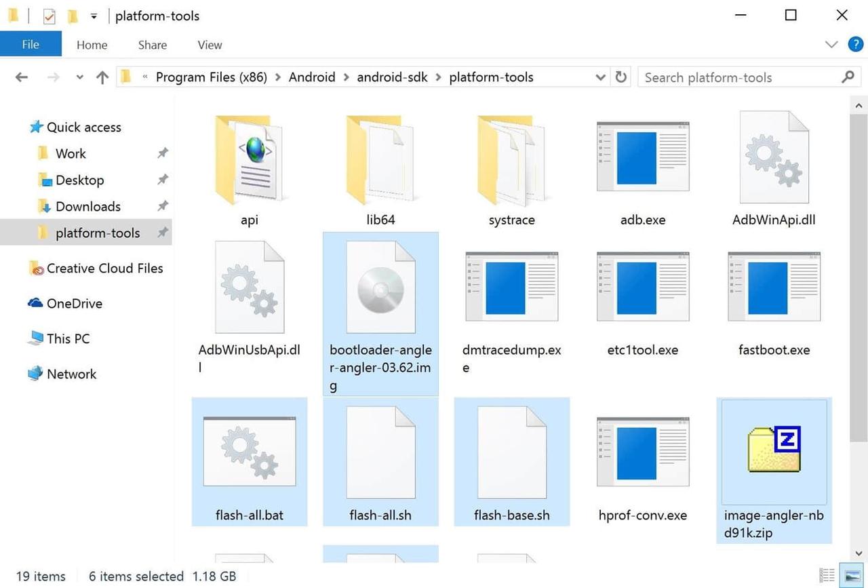Open the File menu
868x588 pixels.
pyautogui.click(x=31, y=45)
